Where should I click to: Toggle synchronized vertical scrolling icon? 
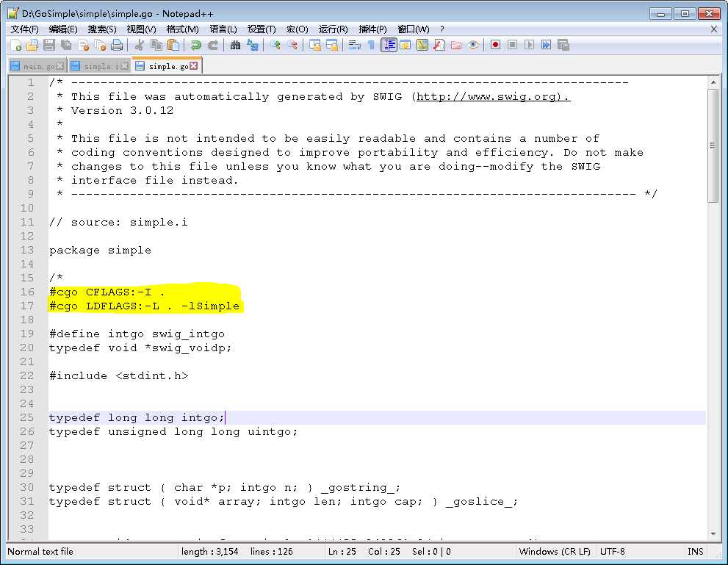click(315, 45)
